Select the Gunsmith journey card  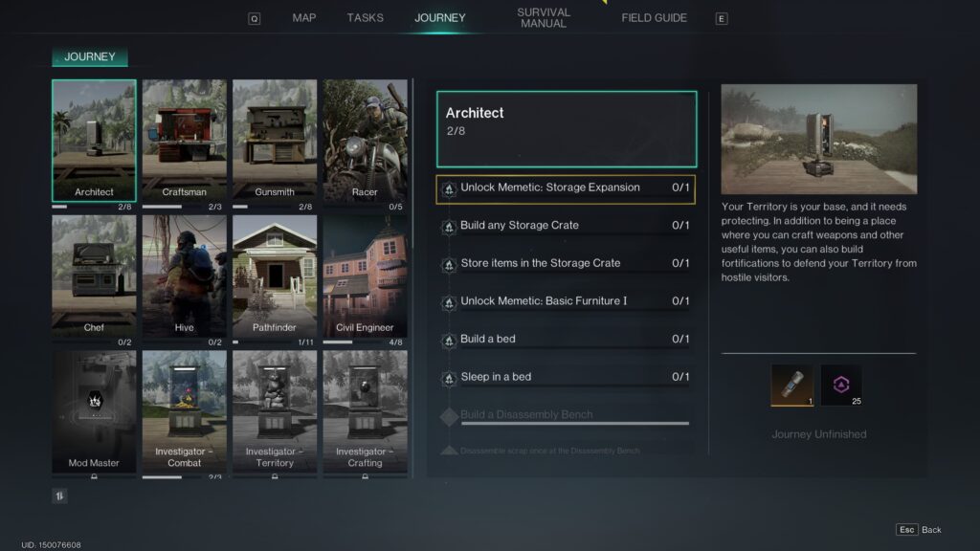[x=275, y=141]
